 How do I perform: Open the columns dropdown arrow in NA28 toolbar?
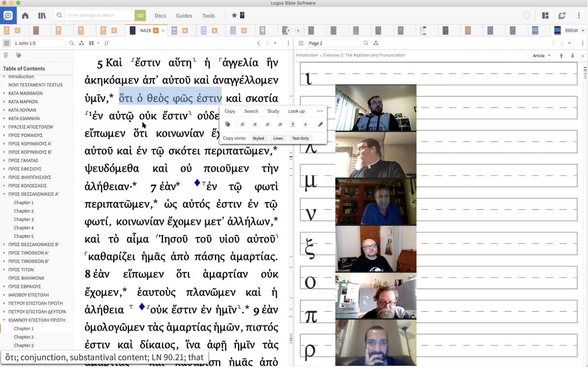[x=98, y=43]
